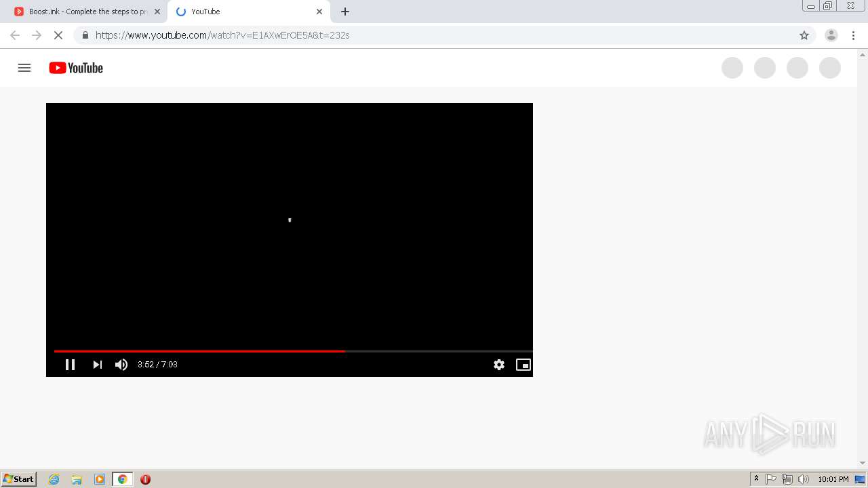The image size is (868, 488).
Task: Switch to the YouTube tab
Action: tap(248, 12)
